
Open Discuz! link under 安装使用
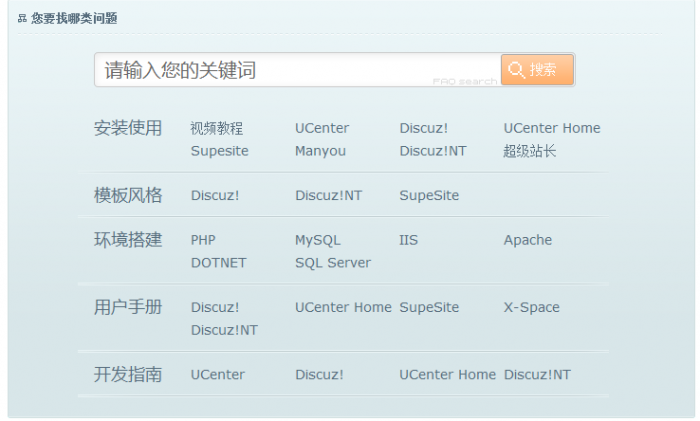coord(424,128)
